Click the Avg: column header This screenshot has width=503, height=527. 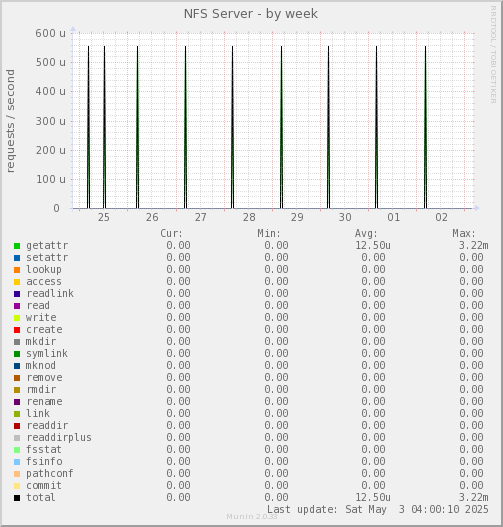(x=367, y=234)
